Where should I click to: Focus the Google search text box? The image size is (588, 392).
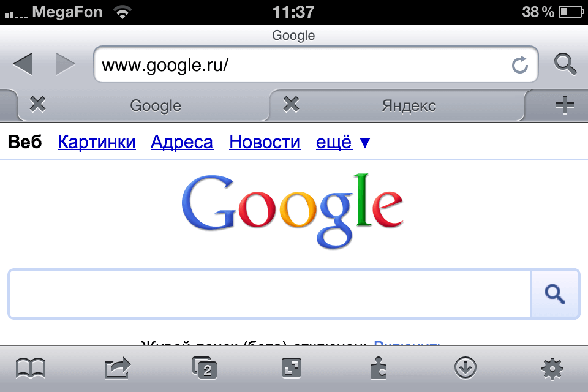point(269,294)
